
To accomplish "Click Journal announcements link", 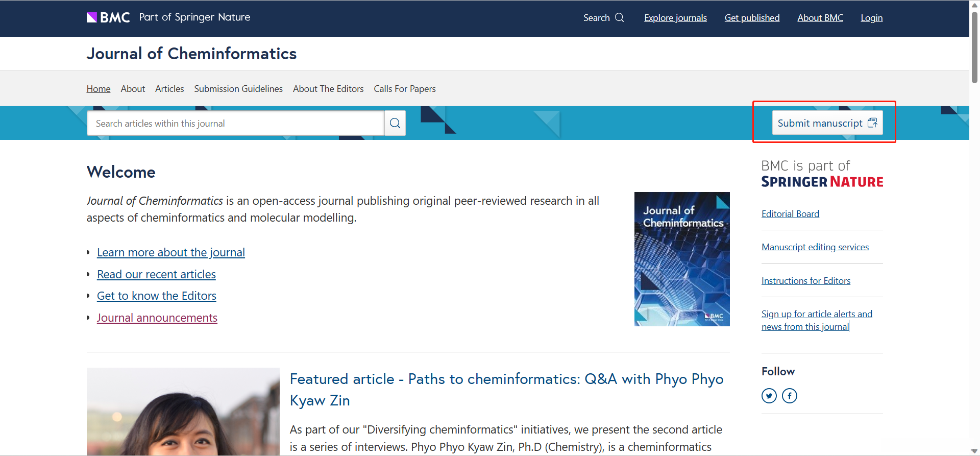I will pyautogui.click(x=157, y=318).
